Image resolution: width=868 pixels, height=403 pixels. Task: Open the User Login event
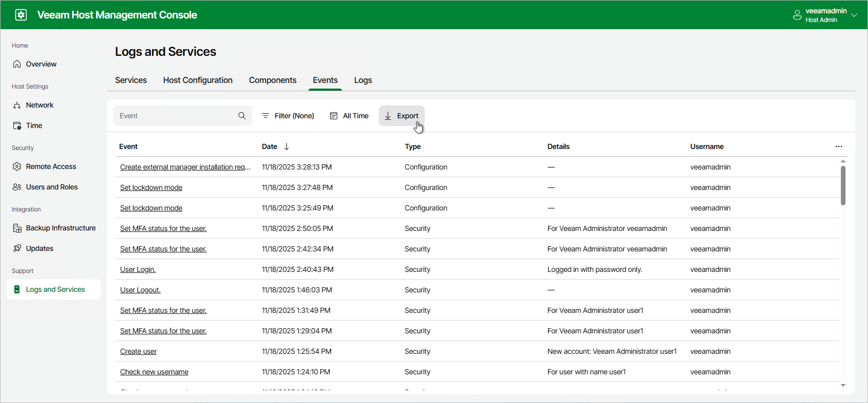coord(138,269)
